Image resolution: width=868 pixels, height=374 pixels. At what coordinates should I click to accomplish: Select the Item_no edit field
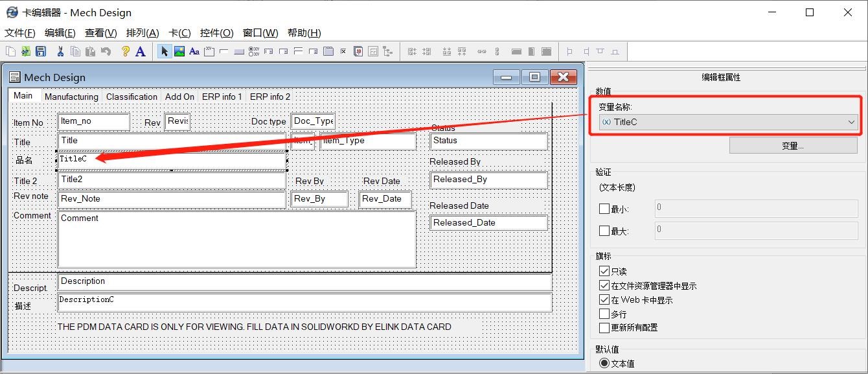(94, 121)
